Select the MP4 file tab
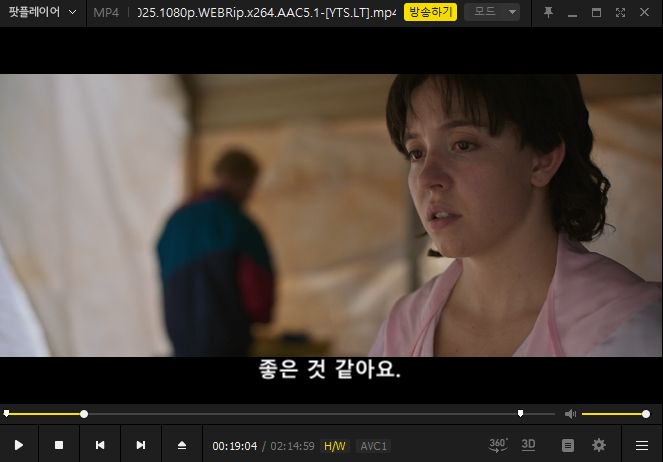 106,12
